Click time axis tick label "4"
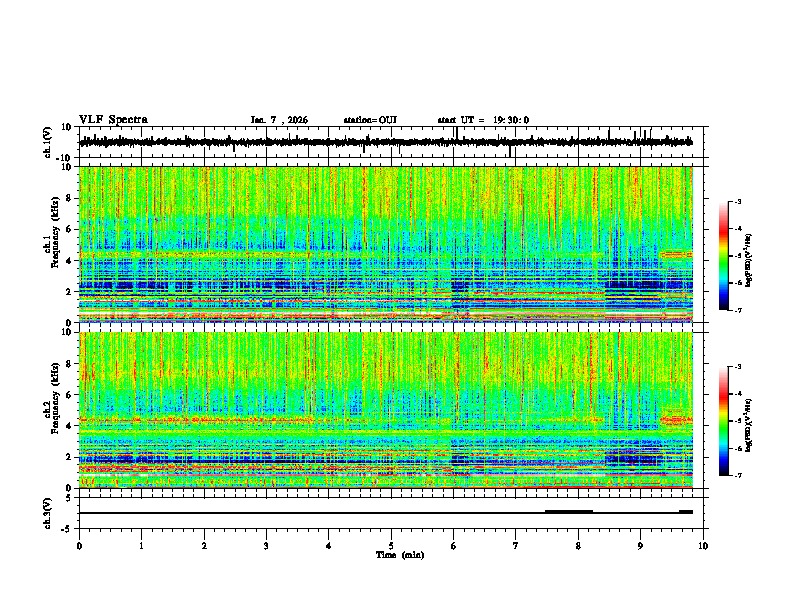792x612 pixels. click(329, 546)
